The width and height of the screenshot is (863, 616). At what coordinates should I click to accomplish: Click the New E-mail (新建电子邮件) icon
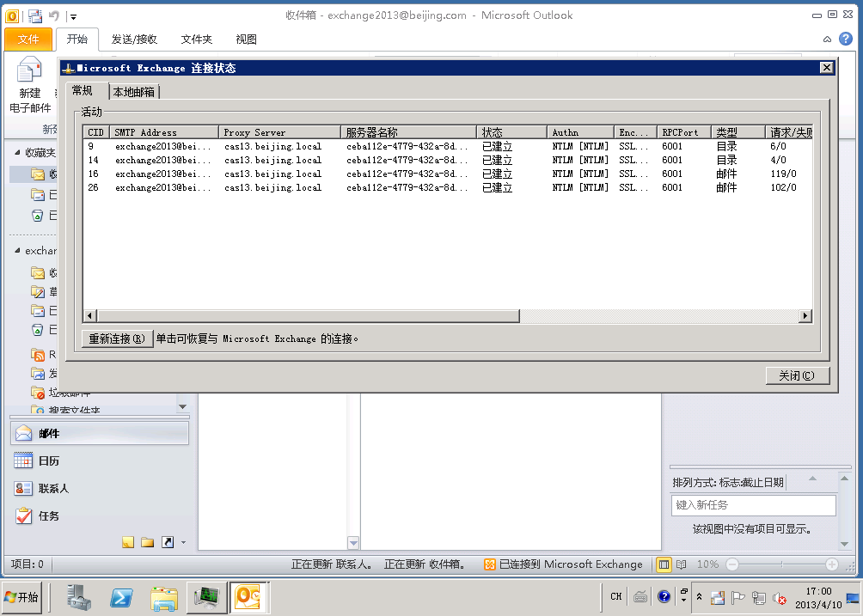pos(29,71)
